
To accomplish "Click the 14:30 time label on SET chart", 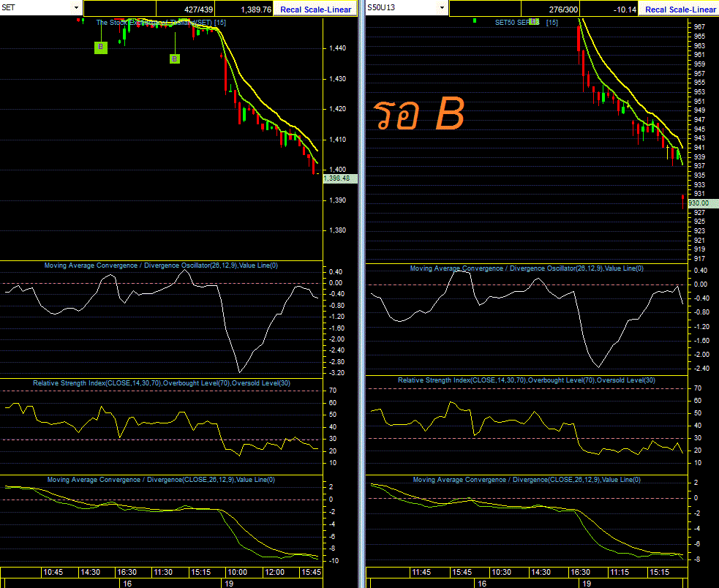I will pyautogui.click(x=91, y=573).
